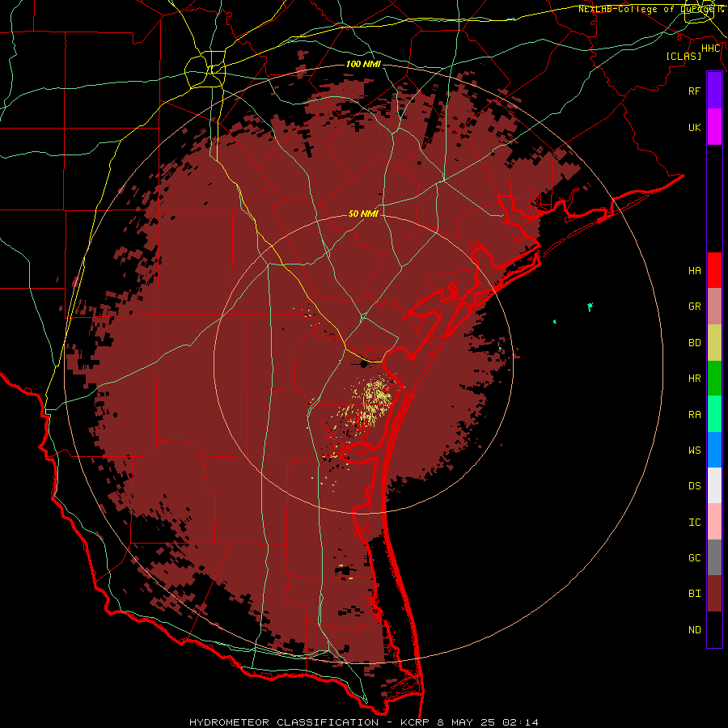Click the 'HA' legend label
Image resolution: width=728 pixels, height=728 pixels.
[694, 270]
